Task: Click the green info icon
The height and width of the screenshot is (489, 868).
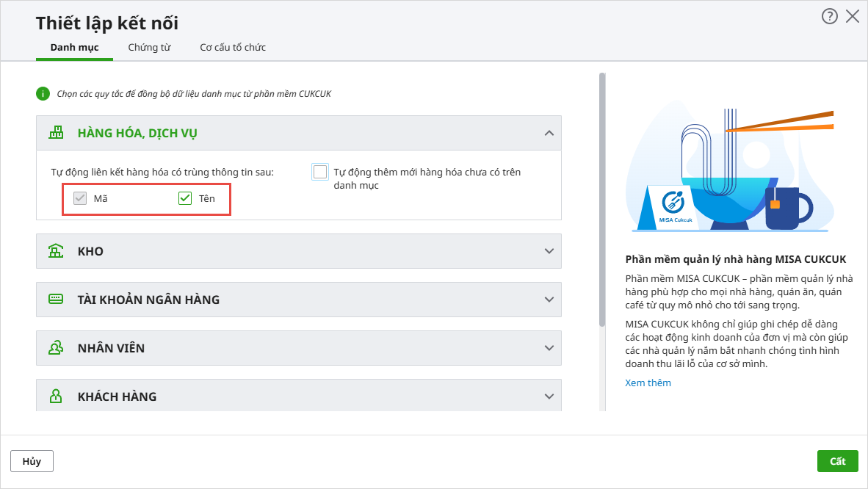Action: pos(43,94)
